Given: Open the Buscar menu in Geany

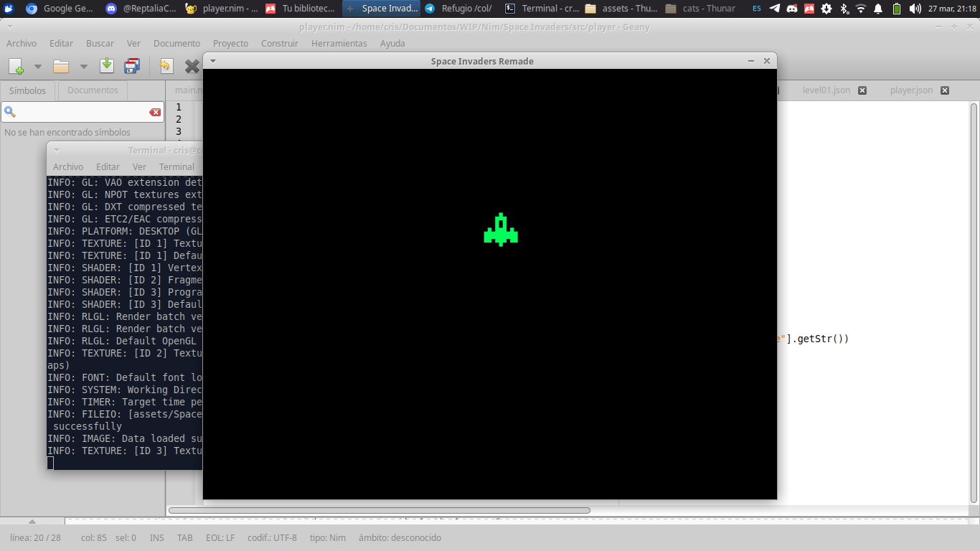Looking at the screenshot, I should tap(100, 44).
